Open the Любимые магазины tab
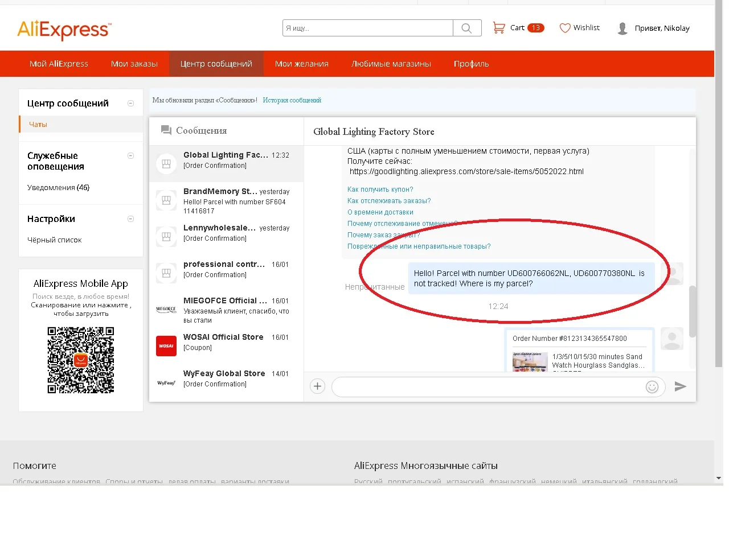The width and height of the screenshot is (729, 560). point(391,64)
